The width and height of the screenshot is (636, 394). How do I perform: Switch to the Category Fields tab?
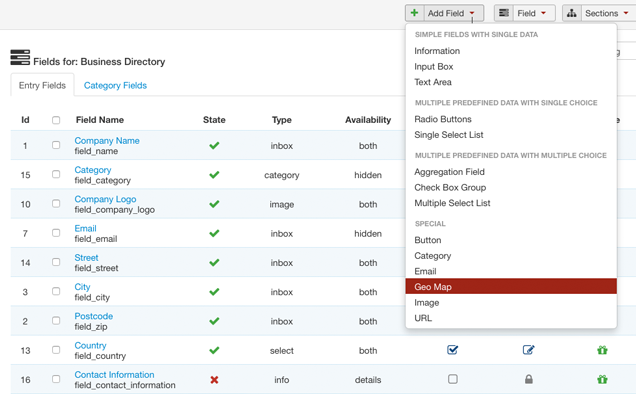click(x=115, y=85)
